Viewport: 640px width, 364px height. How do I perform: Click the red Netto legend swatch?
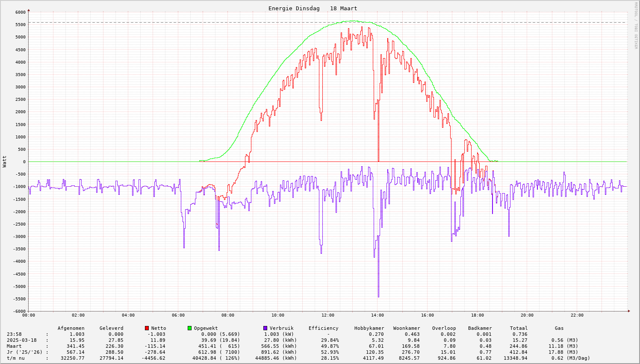(x=147, y=328)
